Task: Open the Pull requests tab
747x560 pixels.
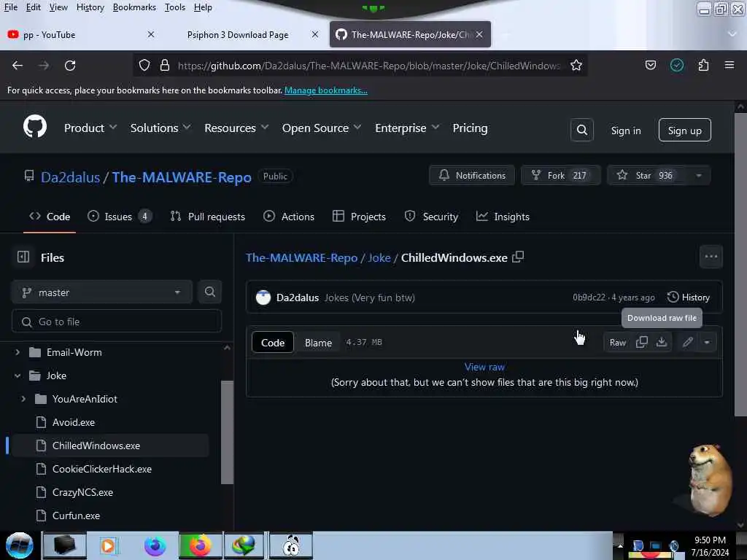Action: click(208, 217)
